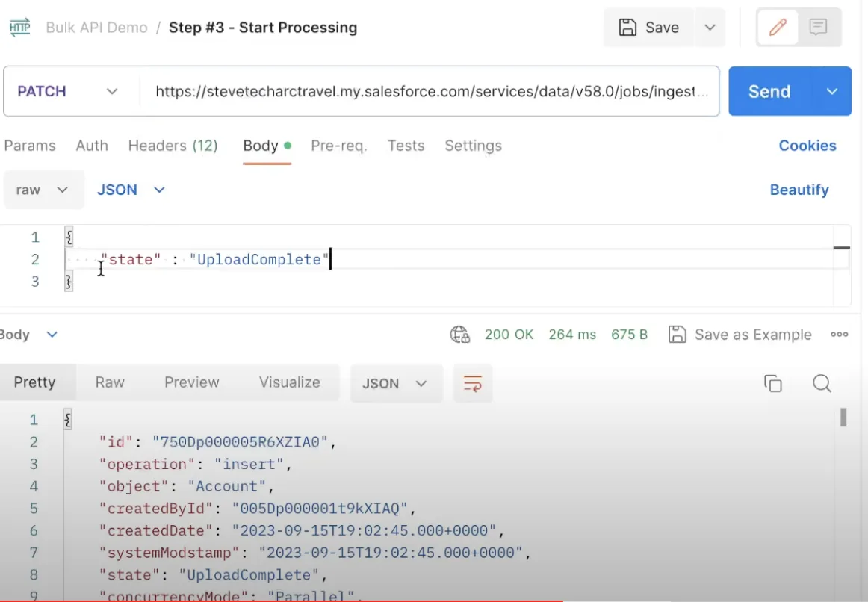Click the request URL input field
The image size is (868, 602).
430,91
